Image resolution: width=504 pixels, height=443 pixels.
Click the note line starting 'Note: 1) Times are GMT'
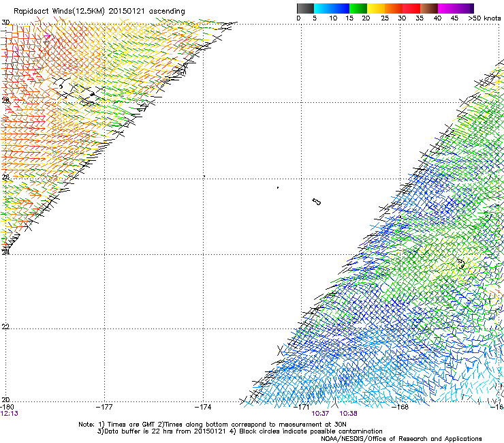click(x=212, y=425)
